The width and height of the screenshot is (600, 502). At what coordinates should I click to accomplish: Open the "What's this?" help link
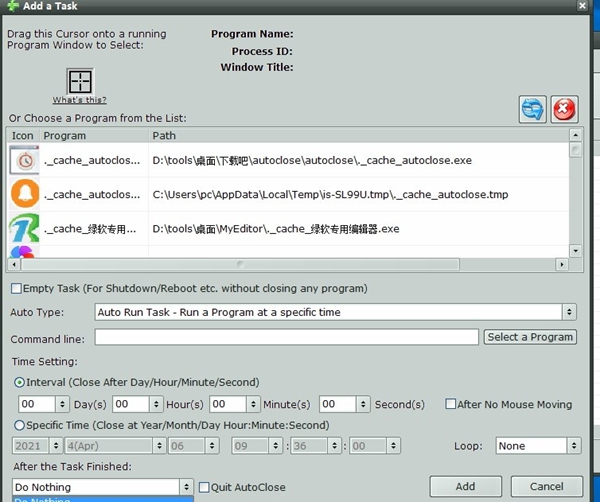pyautogui.click(x=80, y=100)
